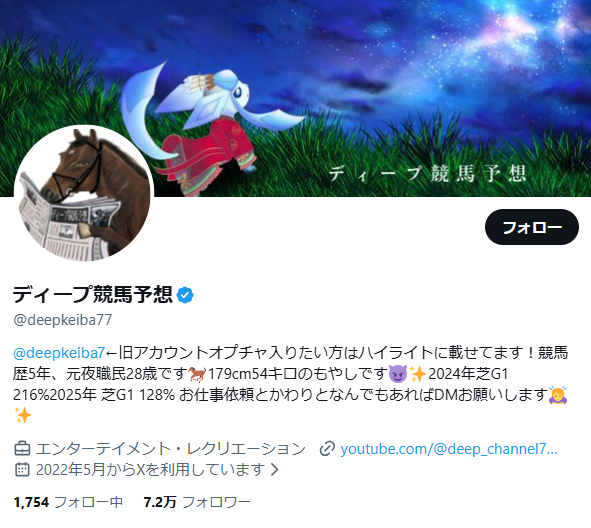The width and height of the screenshot is (591, 528).
Task: Follow the account with フォロー button
Action: click(x=531, y=227)
